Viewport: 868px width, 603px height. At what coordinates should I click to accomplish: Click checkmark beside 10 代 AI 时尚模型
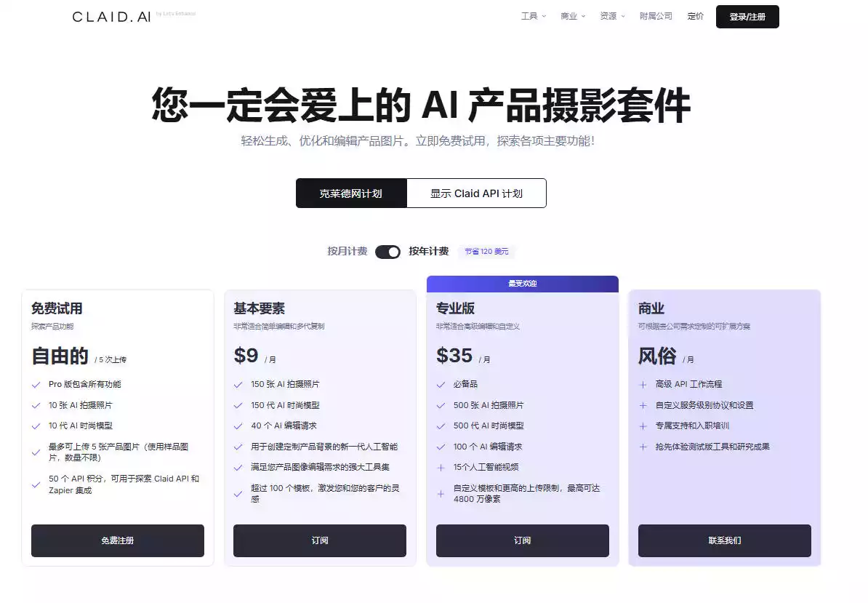click(x=36, y=426)
